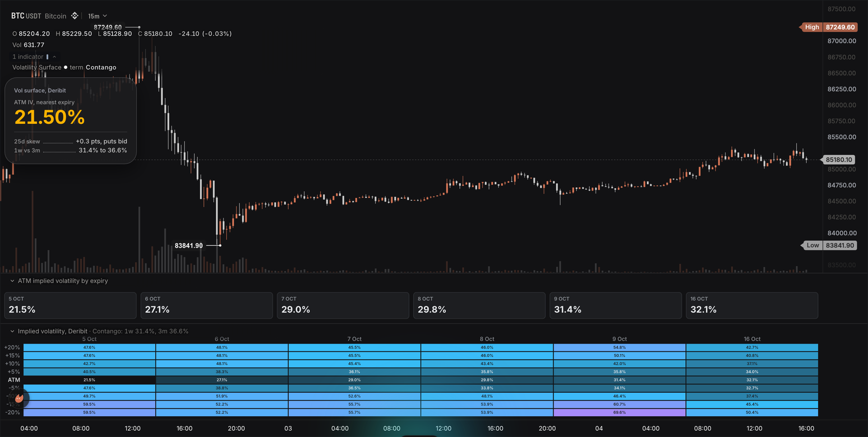Click the 1w vs 3m row in vol card
Image resolution: width=868 pixels, height=437 pixels.
[x=71, y=150]
